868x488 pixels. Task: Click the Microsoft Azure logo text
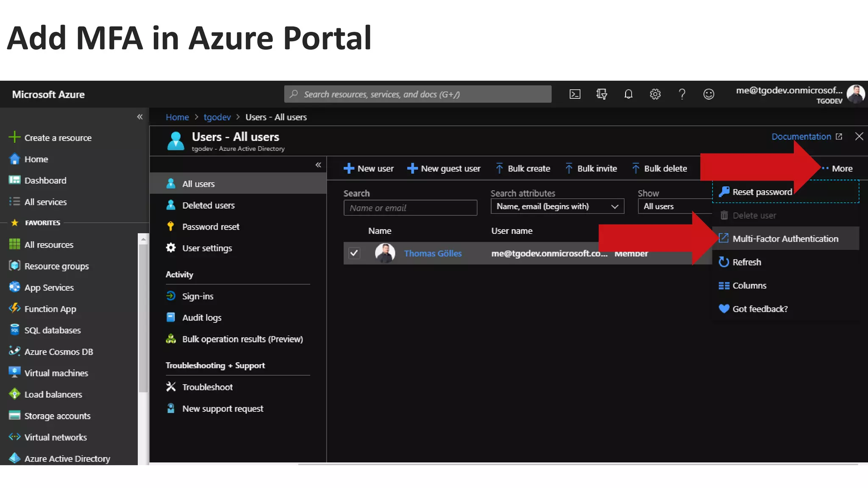48,94
